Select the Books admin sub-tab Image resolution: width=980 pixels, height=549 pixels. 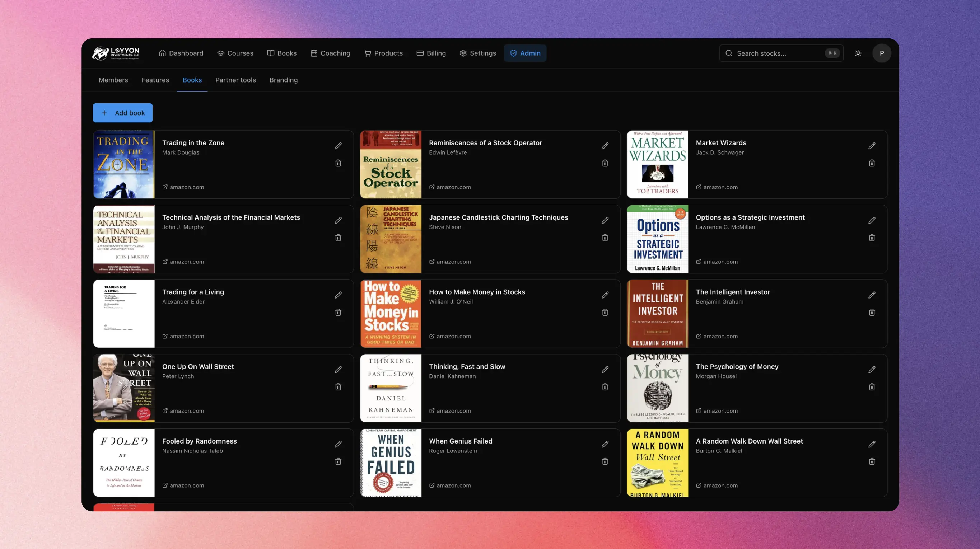point(192,80)
